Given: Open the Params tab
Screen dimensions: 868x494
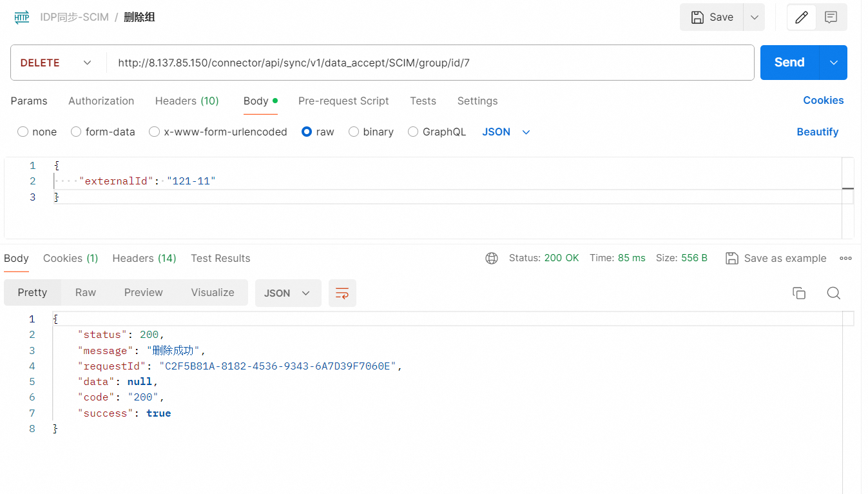Looking at the screenshot, I should point(29,101).
